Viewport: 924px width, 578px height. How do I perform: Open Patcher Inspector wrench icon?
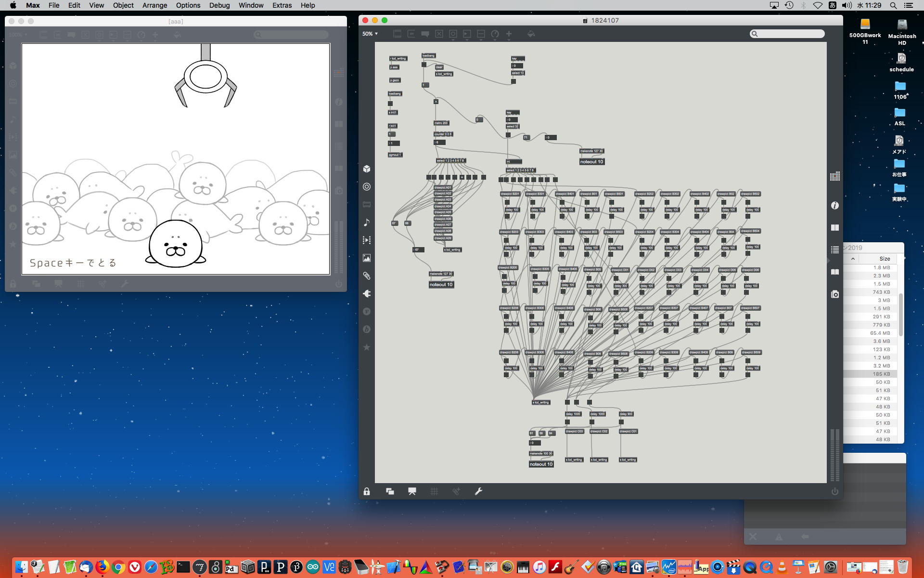tap(478, 491)
